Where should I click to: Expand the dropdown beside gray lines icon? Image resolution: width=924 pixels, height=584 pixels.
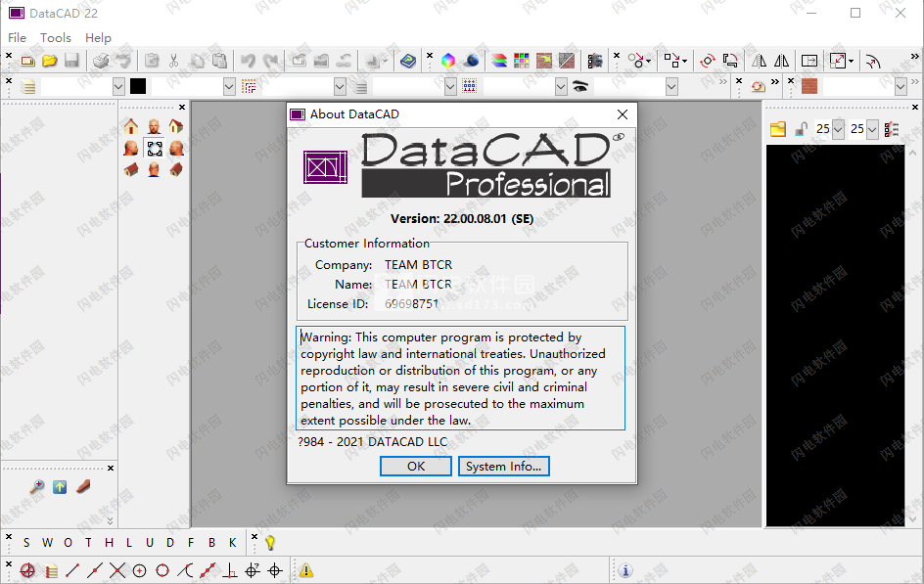point(450,86)
